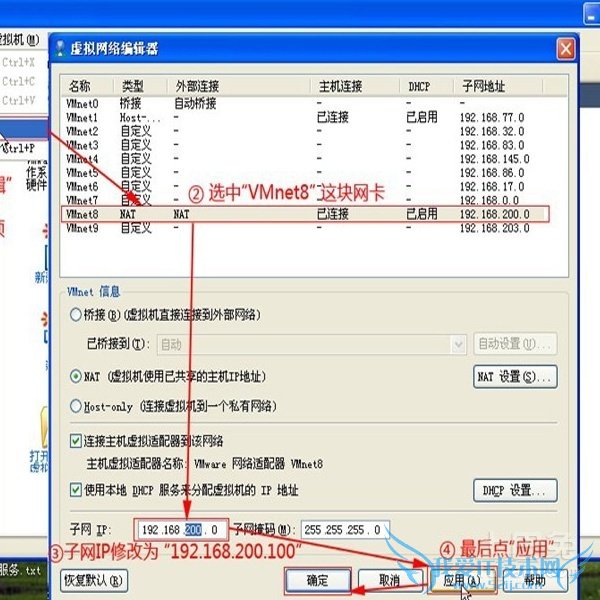
Task: Choose Ctrl+V menu entry in background menu
Action: 18,100
